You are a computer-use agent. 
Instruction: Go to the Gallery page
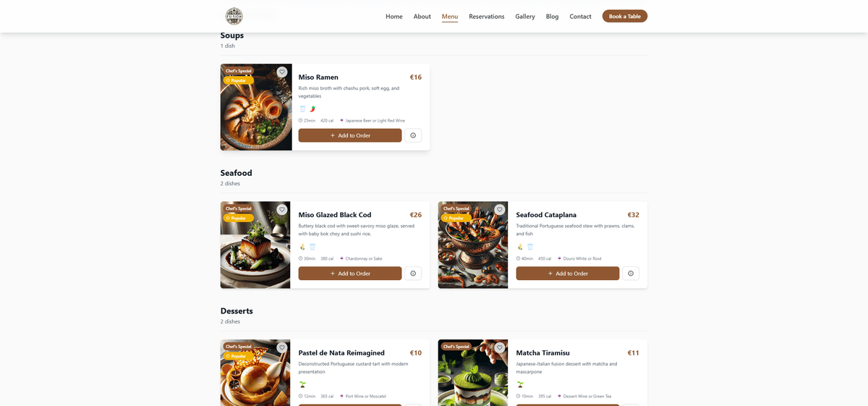tap(525, 16)
